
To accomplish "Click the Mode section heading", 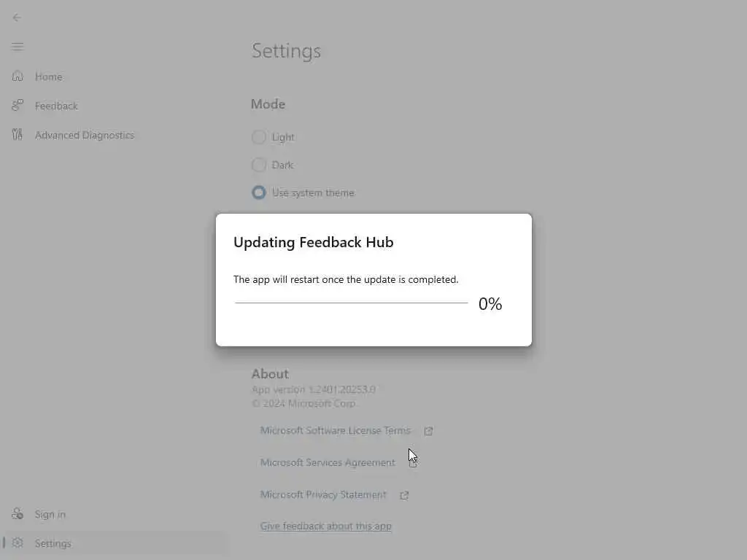I will (x=268, y=104).
